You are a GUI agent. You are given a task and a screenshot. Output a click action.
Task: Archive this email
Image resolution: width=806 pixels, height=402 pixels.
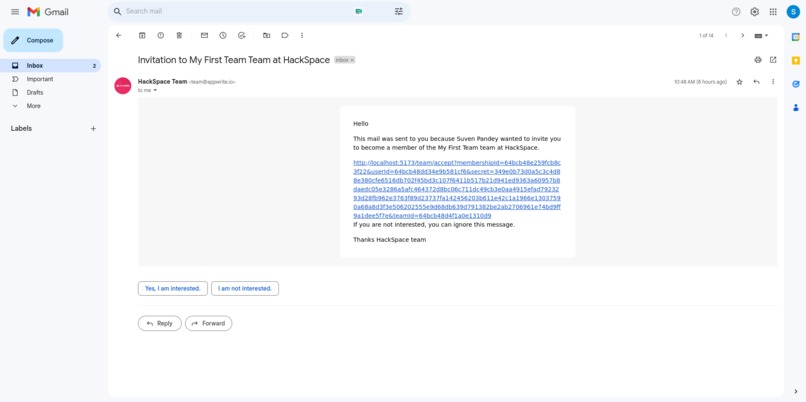coord(142,35)
